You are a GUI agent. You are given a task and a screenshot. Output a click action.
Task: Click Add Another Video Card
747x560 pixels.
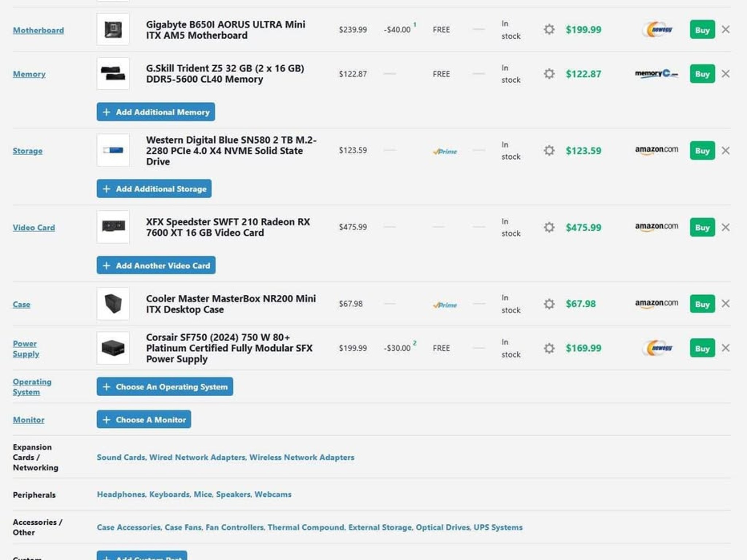pos(156,265)
